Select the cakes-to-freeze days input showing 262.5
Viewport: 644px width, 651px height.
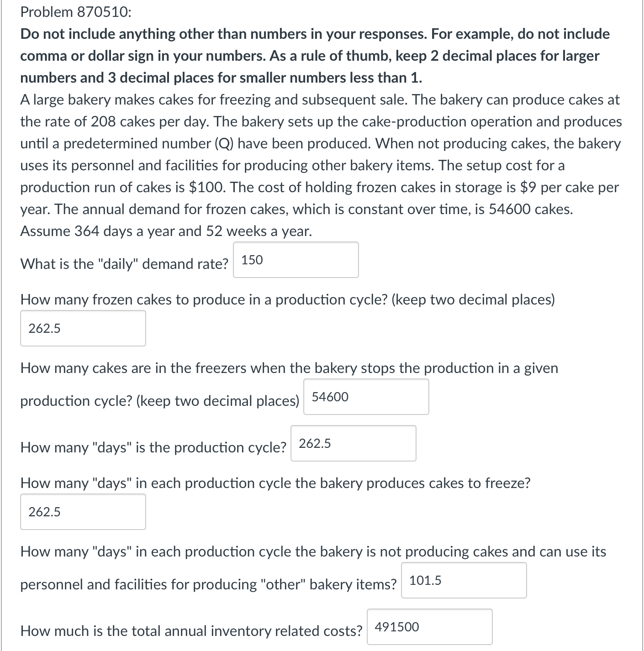click(x=83, y=512)
